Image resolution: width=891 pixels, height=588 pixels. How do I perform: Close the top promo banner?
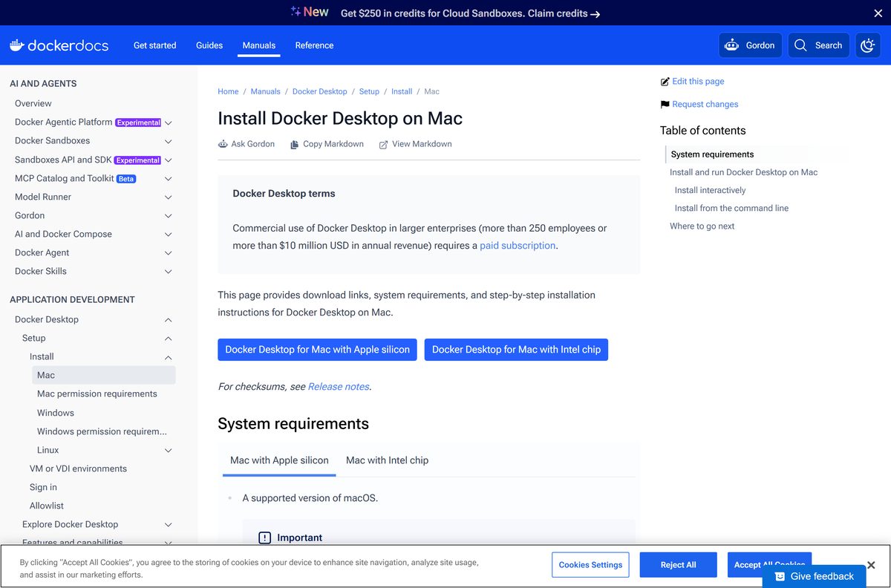click(x=878, y=13)
